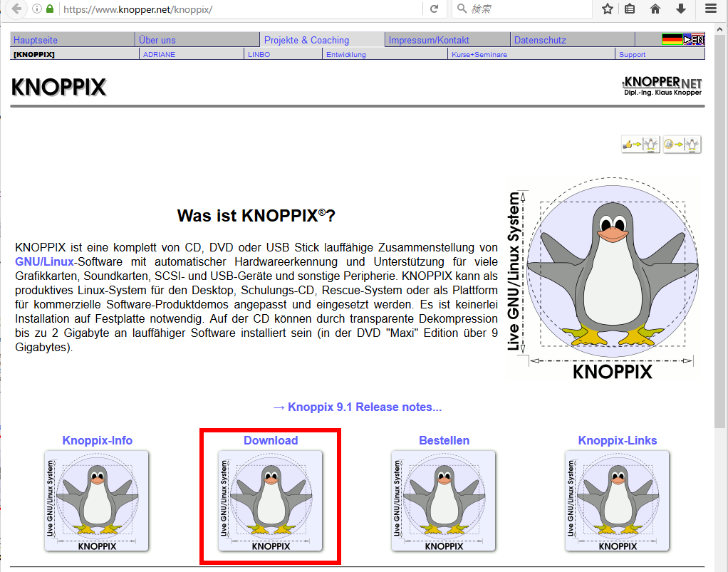Reload the page with the refresh arrow
The image size is (728, 572).
pos(434,9)
